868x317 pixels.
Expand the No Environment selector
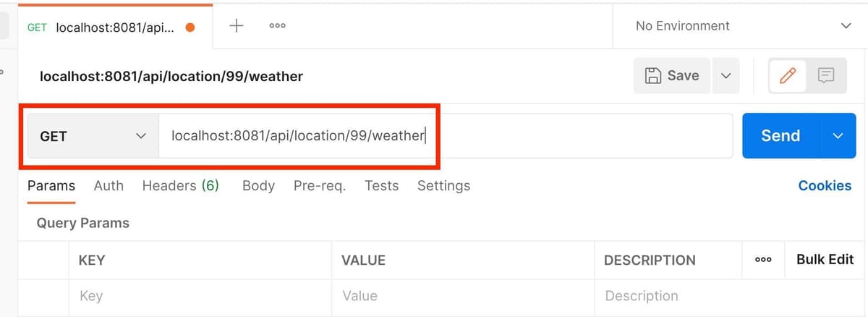[x=740, y=26]
